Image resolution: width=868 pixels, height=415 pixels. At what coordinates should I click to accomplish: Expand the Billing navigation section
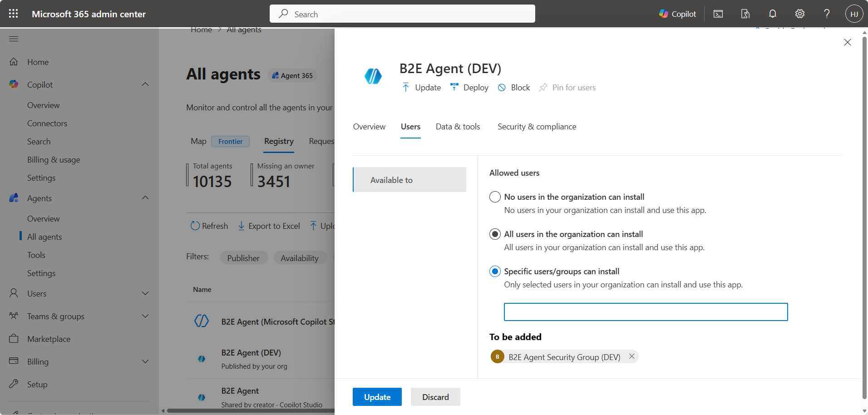(x=145, y=361)
